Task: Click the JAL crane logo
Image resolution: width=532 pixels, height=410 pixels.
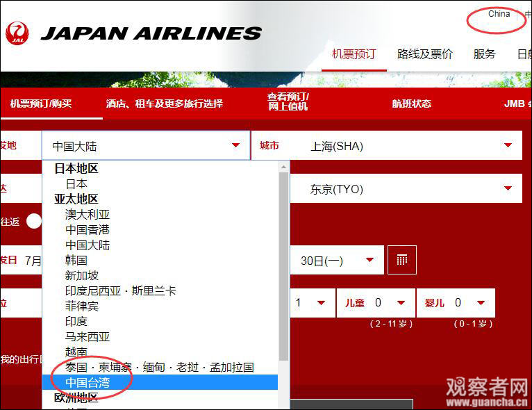Action: point(17,33)
